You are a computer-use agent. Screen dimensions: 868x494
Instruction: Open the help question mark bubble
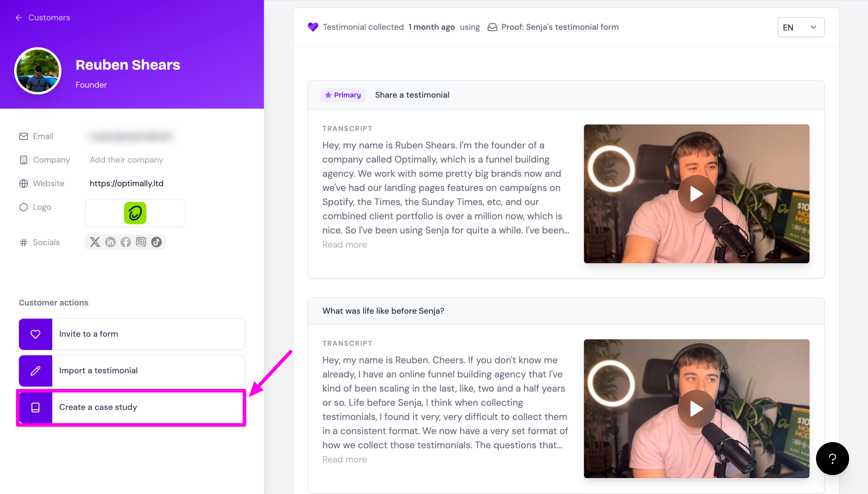pos(832,458)
